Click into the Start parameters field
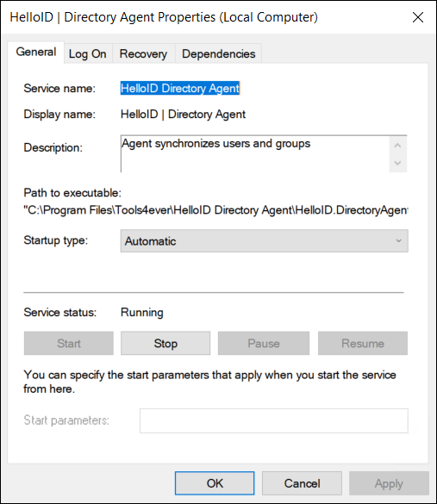The image size is (437, 504). pyautogui.click(x=274, y=420)
